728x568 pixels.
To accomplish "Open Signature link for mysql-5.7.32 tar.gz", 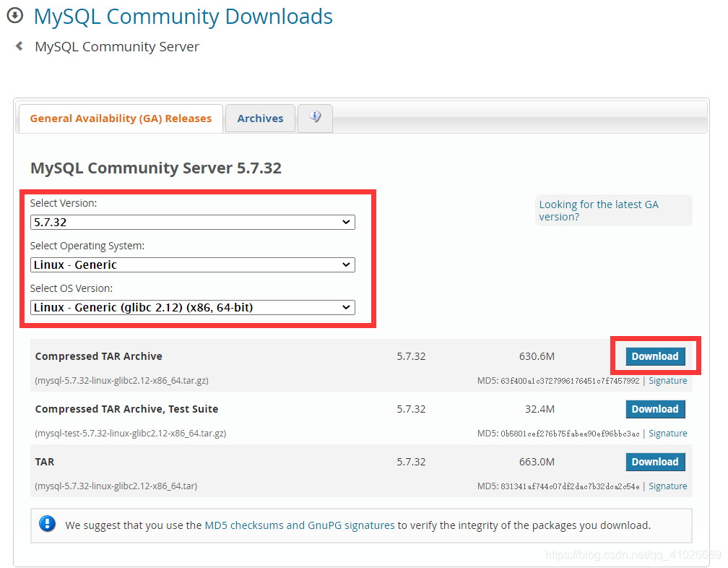I will (667, 380).
